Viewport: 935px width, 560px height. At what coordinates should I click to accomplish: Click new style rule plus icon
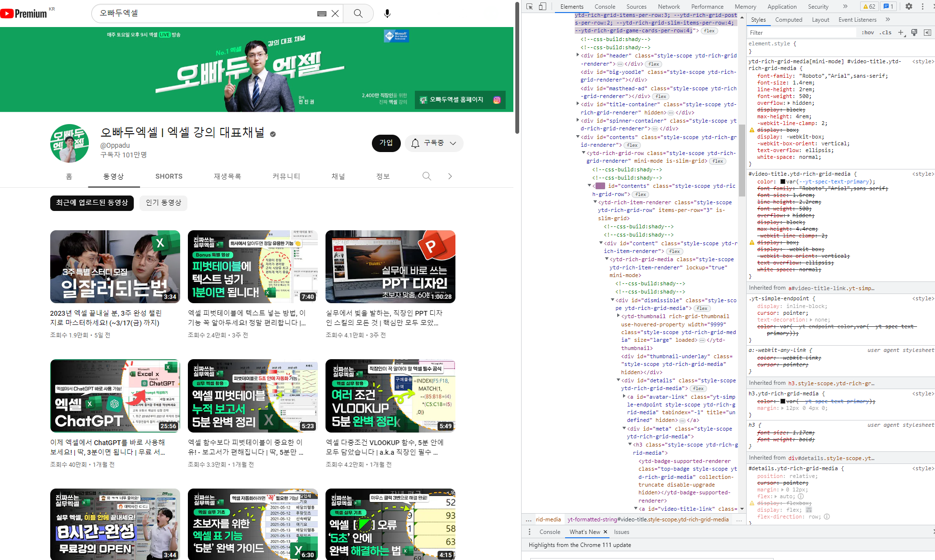[901, 32]
